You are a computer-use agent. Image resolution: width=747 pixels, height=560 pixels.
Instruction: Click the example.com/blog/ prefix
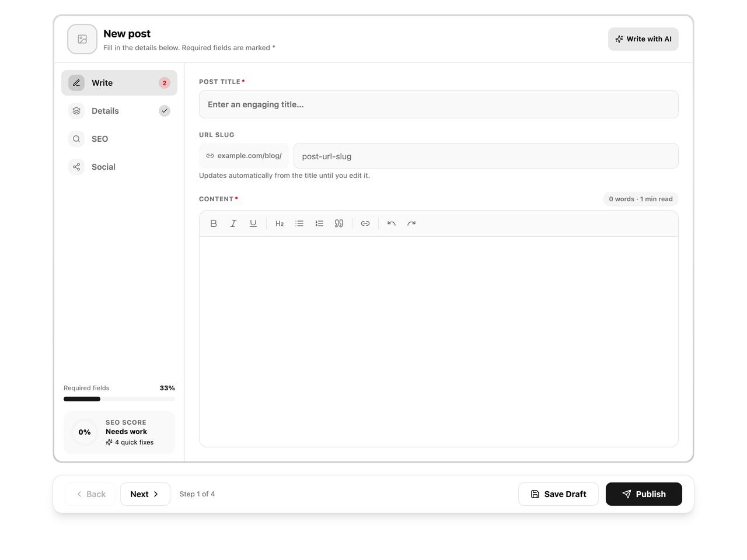244,156
